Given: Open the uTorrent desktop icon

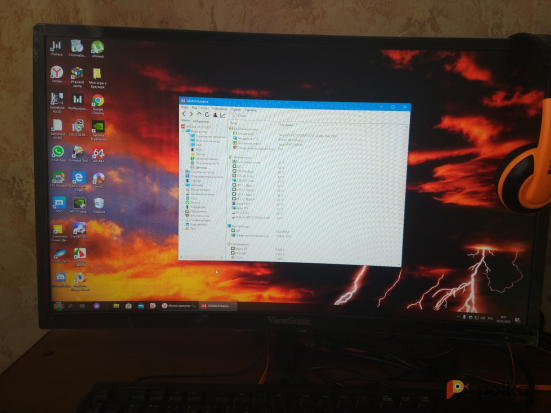Looking at the screenshot, I should tap(97, 49).
